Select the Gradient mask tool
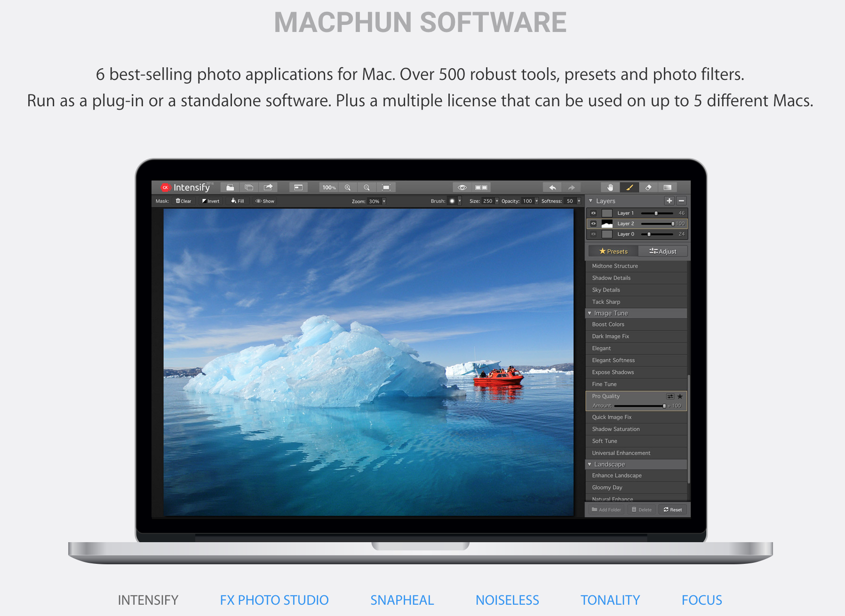This screenshot has height=616, width=845. coord(668,187)
